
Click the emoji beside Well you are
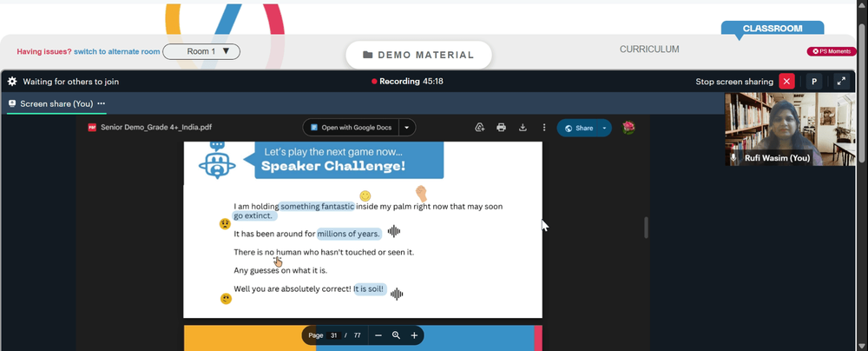click(226, 298)
